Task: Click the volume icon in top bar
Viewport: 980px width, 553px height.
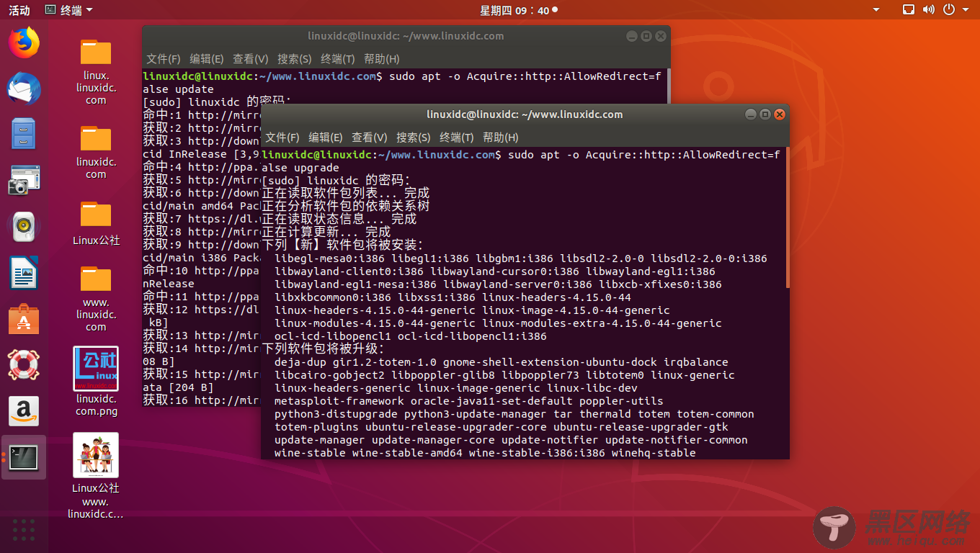Action: tap(929, 10)
